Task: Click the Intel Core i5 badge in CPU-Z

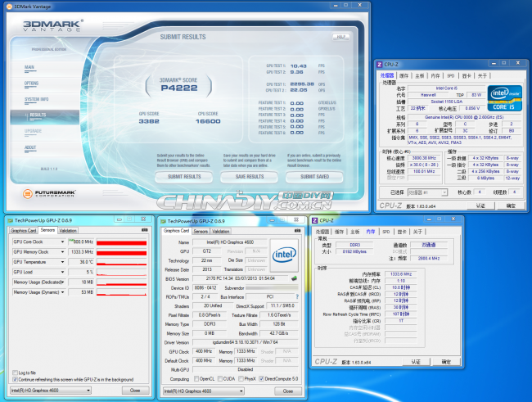Action: click(x=505, y=98)
